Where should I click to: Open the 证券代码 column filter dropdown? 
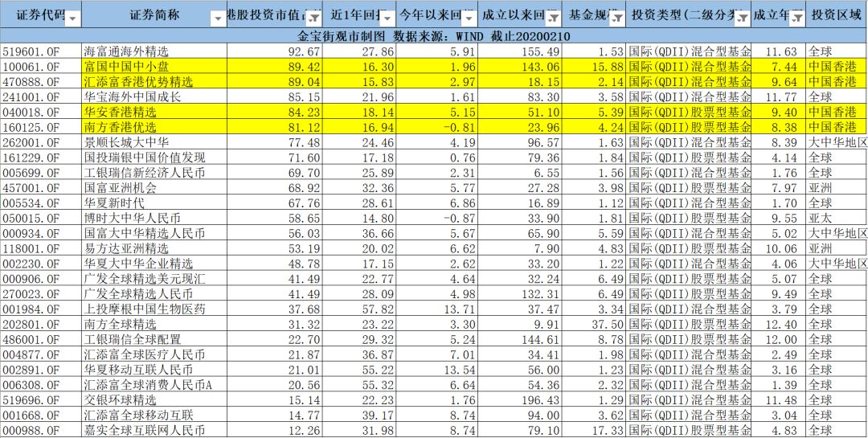click(72, 18)
